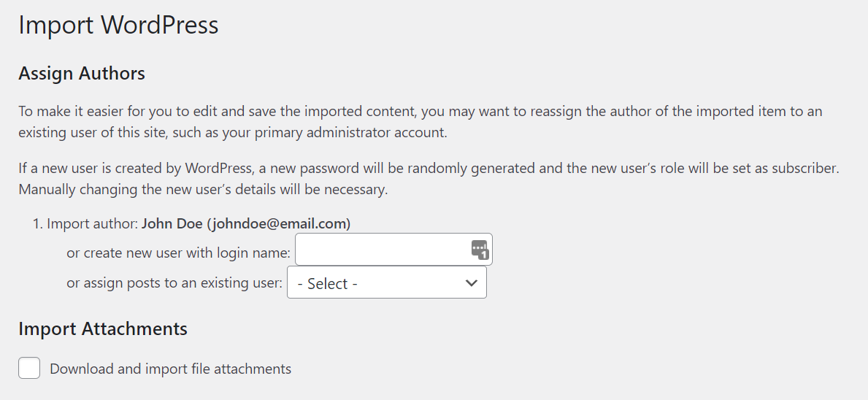Click 'If a new user is created' line
This screenshot has width=868, height=400.
tap(429, 168)
